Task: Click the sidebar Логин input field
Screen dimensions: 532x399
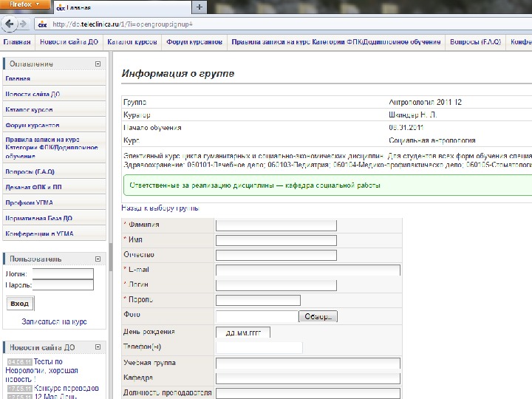Action: (x=63, y=274)
